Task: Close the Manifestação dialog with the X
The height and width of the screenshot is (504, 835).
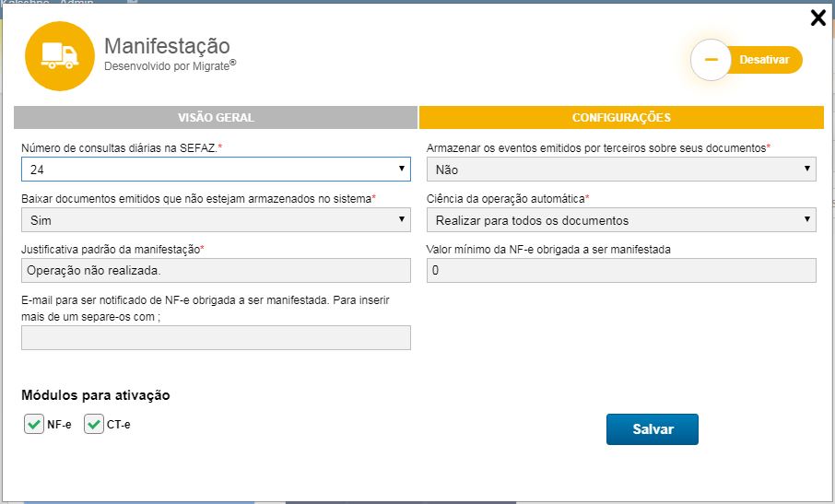Action: (817, 18)
